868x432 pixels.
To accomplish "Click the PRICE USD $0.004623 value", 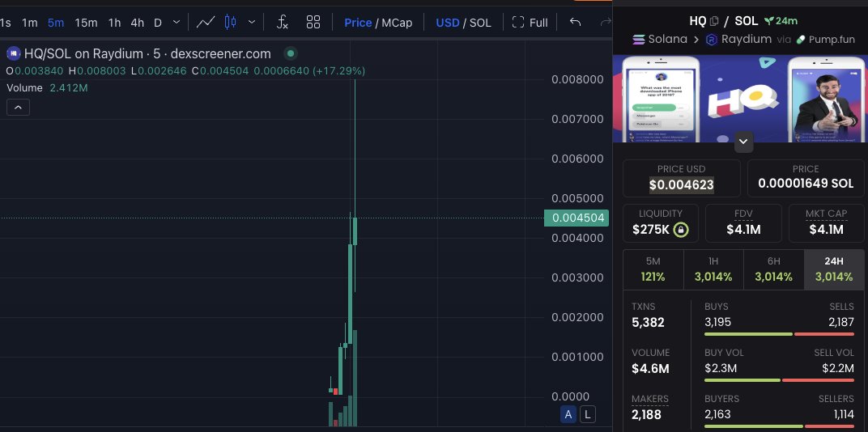I will 682,184.
